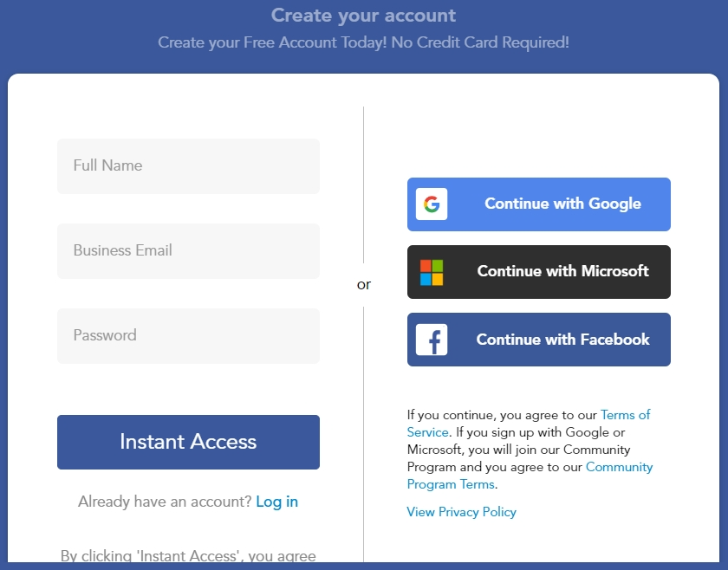Open the Log in link
Image resolution: width=728 pixels, height=570 pixels.
click(276, 502)
